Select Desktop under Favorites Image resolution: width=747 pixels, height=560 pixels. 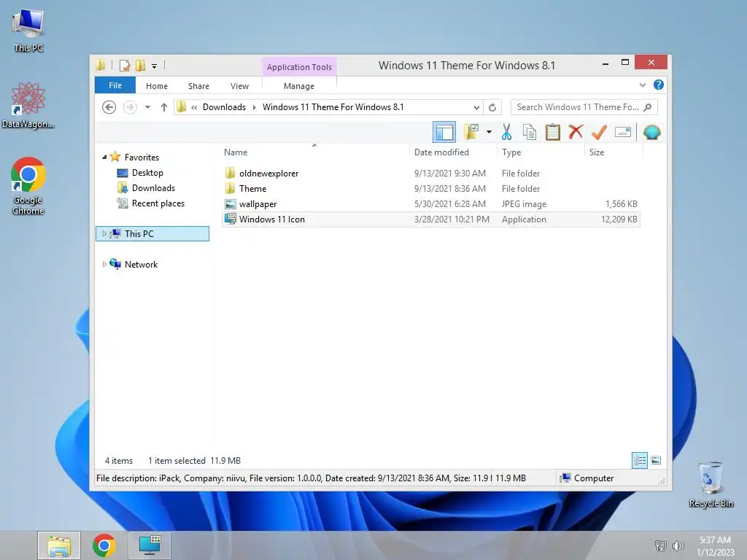147,173
